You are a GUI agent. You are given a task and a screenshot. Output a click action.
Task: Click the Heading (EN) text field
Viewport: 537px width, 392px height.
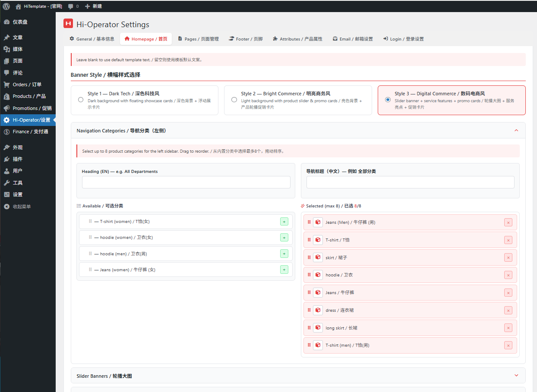click(x=186, y=182)
